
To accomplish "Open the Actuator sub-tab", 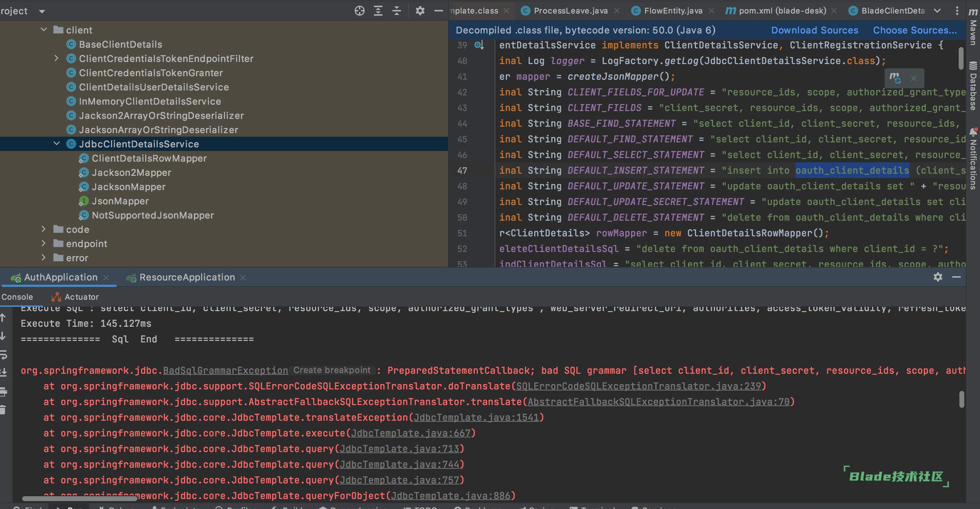I will (x=75, y=297).
